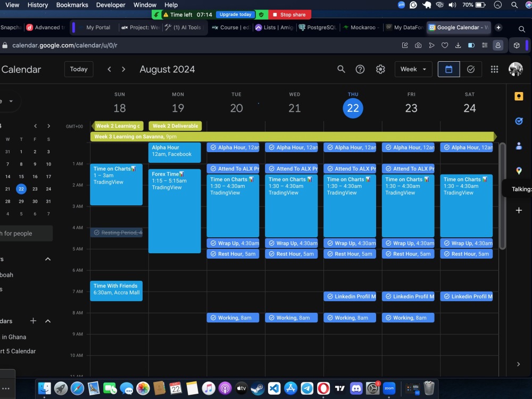532x399 pixels.
Task: Click the calendar vertical scrollbar
Action: pos(503,196)
